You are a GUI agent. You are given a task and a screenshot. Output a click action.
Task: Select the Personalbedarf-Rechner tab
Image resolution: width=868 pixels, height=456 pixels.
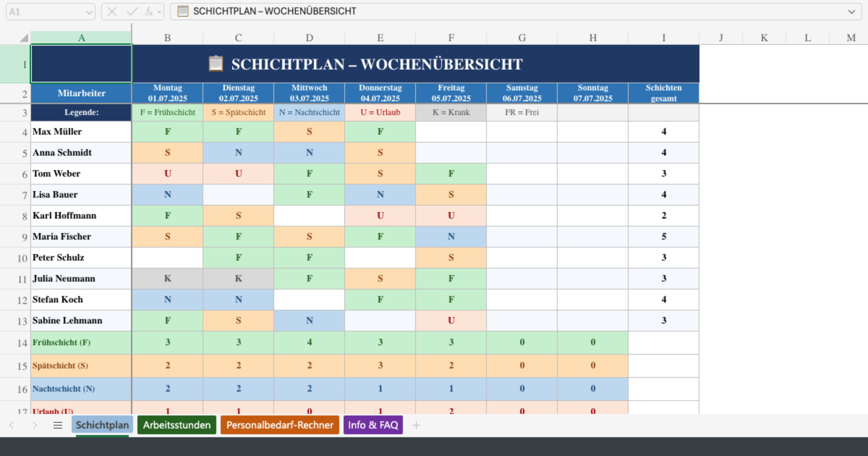tap(280, 425)
